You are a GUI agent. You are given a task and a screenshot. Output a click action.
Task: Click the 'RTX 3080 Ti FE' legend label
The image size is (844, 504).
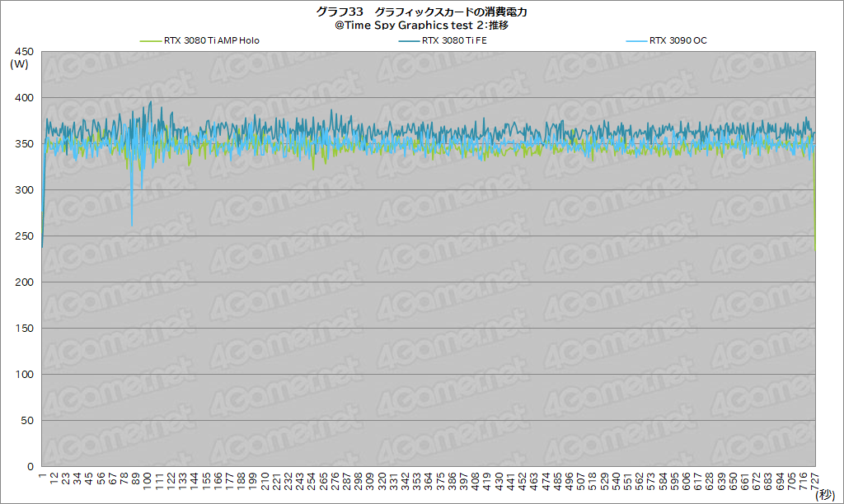click(454, 41)
